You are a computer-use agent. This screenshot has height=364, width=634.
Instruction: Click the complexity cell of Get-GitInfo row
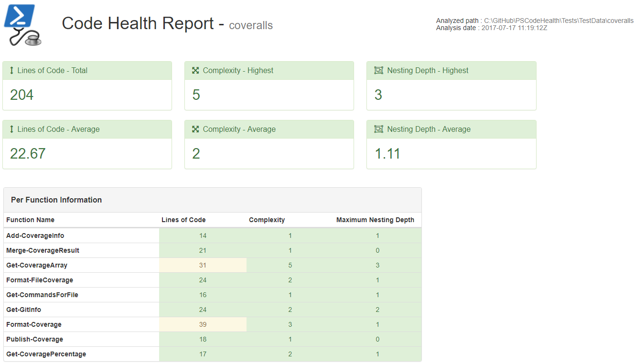click(290, 310)
